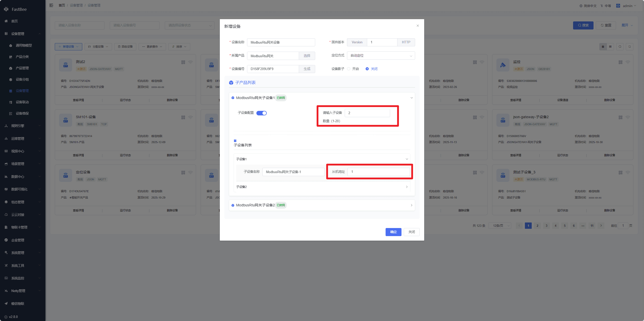Open the 定位方式 dropdown
Image resolution: width=644 pixels, height=321 pixels.
pos(381,56)
